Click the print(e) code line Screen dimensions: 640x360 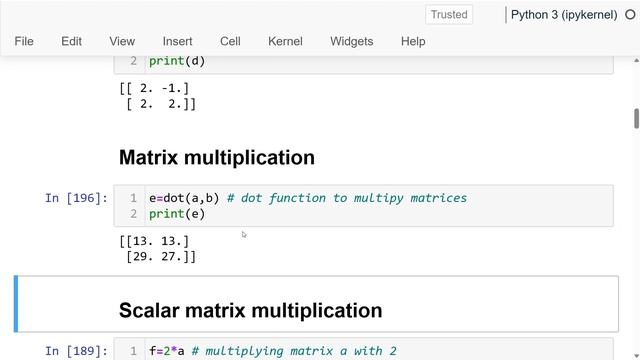point(177,214)
